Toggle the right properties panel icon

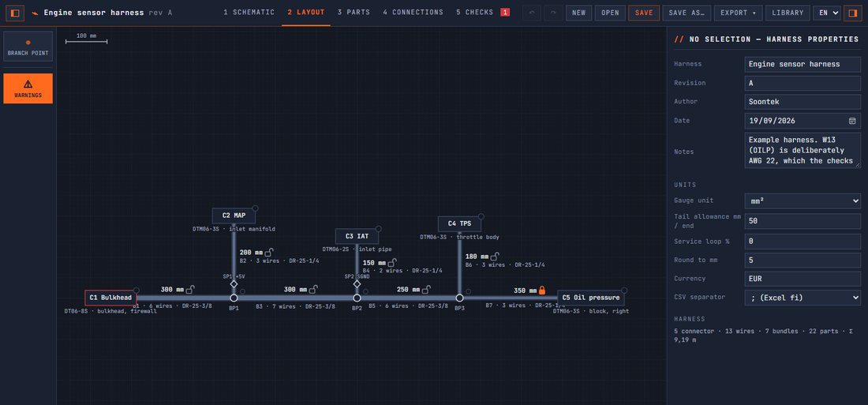pos(852,13)
